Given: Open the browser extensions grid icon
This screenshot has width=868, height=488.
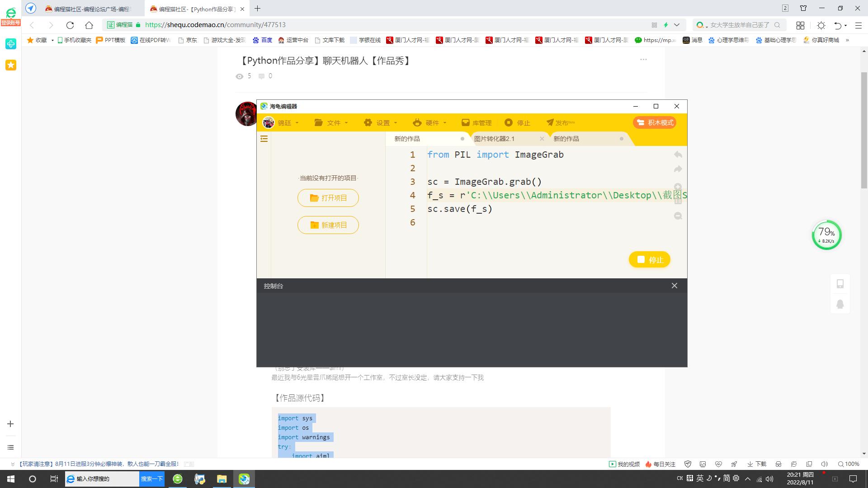Looking at the screenshot, I should coord(800,25).
